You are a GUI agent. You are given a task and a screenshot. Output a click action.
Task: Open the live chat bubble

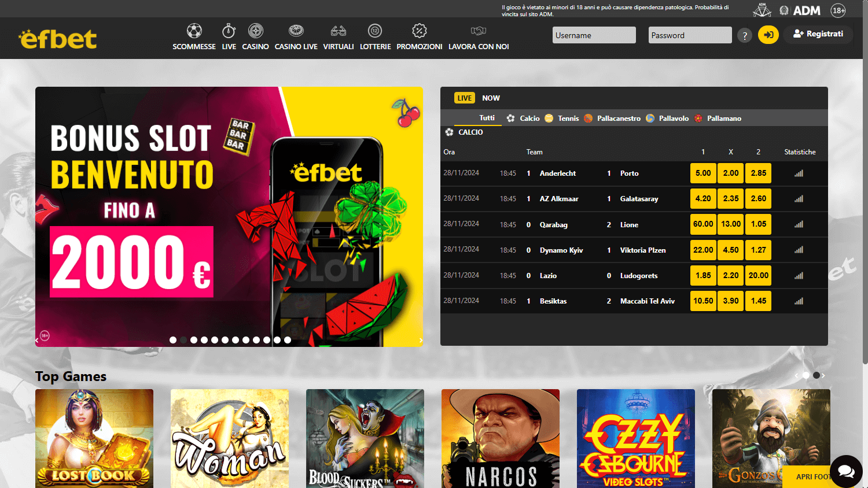[846, 472]
